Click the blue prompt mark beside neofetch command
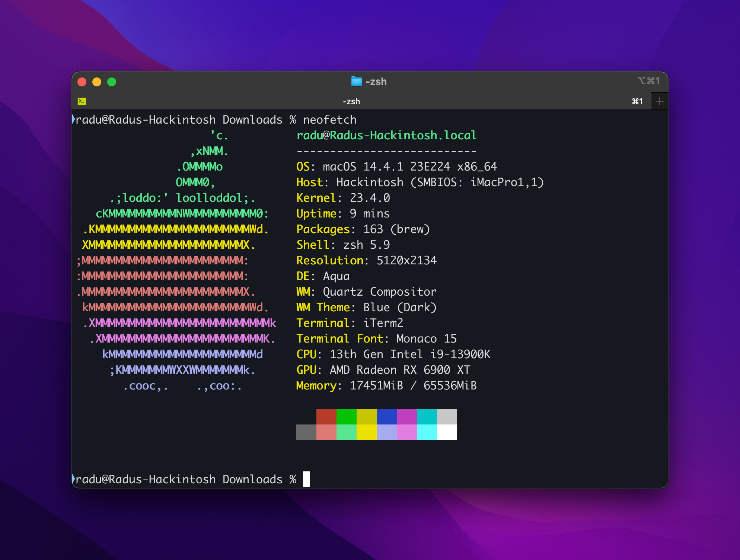Screen dimensions: 740x560 click(x=73, y=120)
